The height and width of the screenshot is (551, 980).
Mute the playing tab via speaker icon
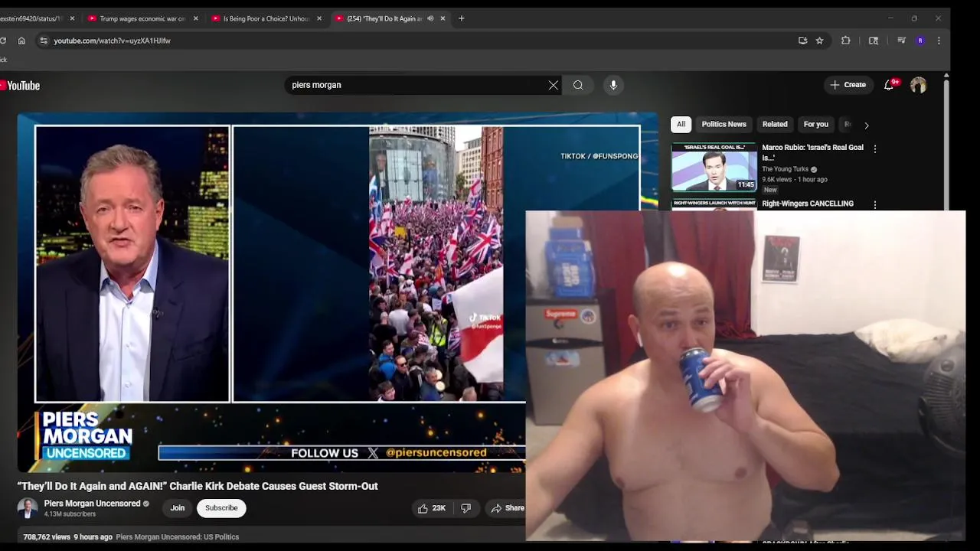[x=430, y=18]
